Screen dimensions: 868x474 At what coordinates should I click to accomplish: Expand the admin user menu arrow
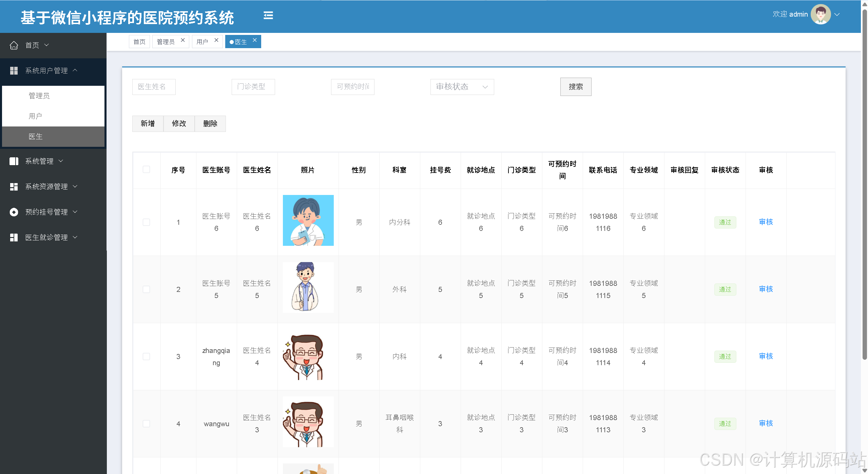pyautogui.click(x=837, y=15)
